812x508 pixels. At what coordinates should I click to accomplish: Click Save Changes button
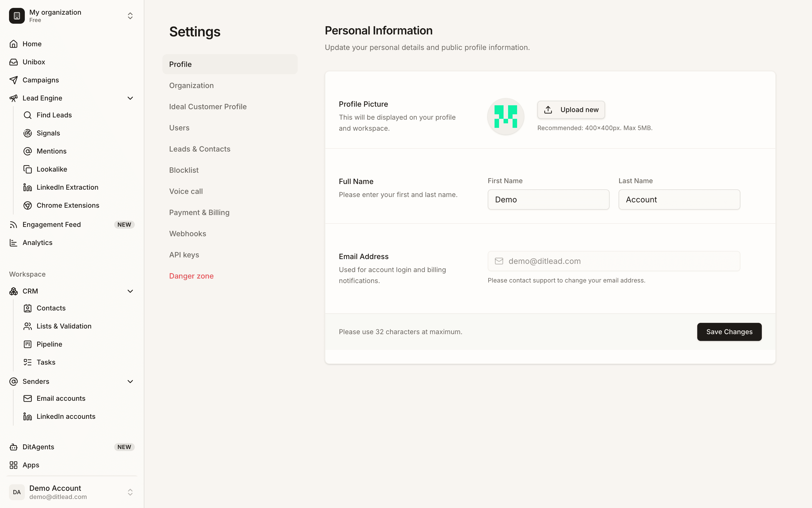(x=729, y=332)
